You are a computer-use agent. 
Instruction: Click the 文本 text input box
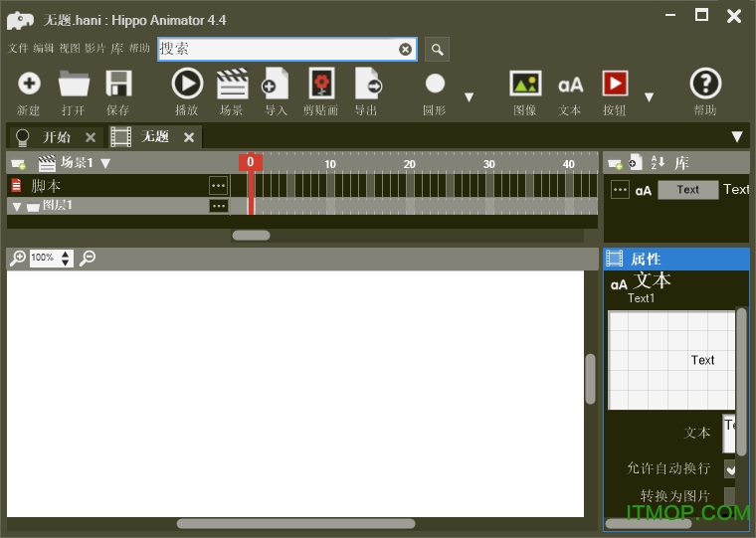pyautogui.click(x=728, y=434)
